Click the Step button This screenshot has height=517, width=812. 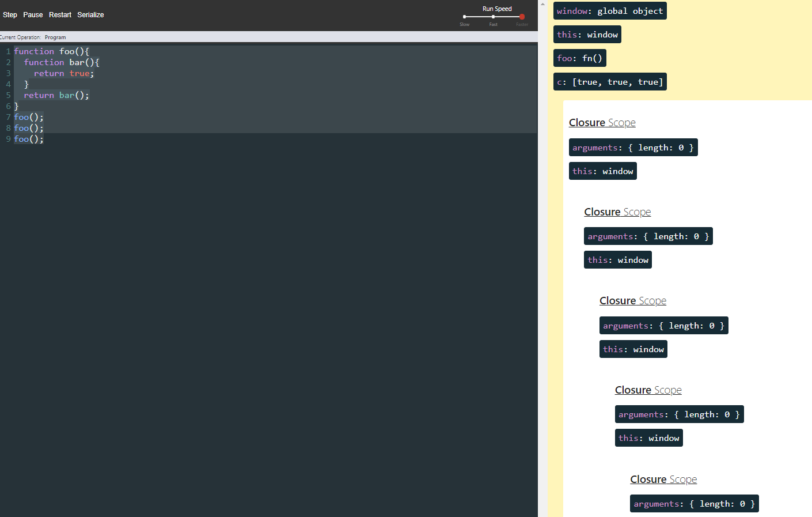[10, 15]
